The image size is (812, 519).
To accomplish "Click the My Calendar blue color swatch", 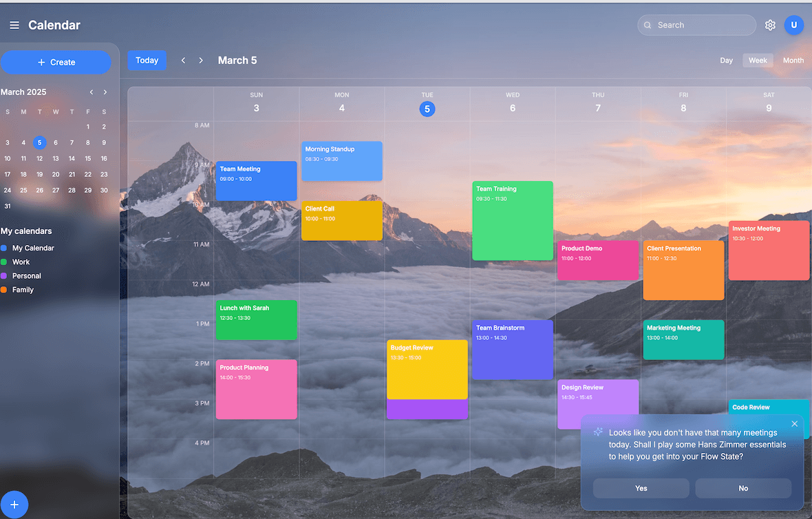I will (4, 248).
